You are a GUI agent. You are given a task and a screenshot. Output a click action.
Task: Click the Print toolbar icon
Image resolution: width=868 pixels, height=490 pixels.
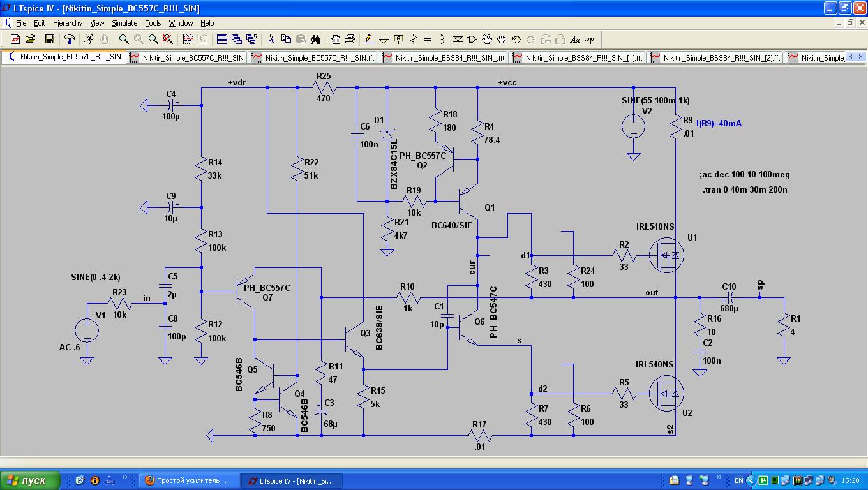click(349, 40)
